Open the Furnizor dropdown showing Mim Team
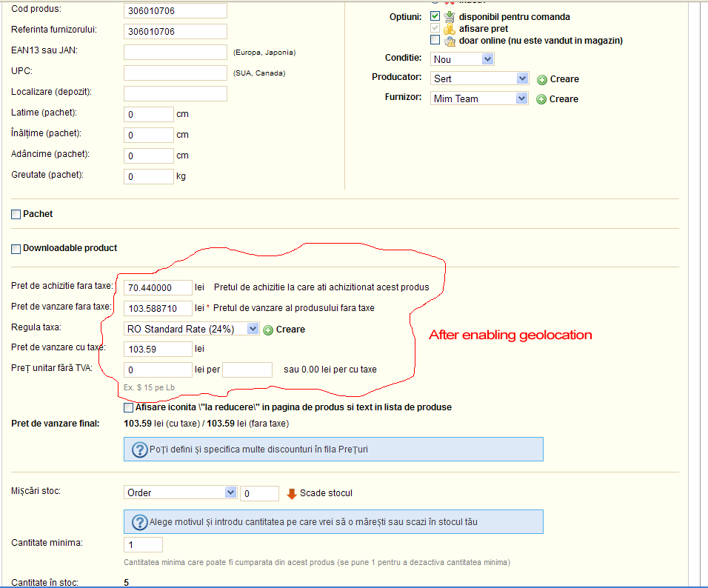The height and width of the screenshot is (588, 708). [x=479, y=98]
